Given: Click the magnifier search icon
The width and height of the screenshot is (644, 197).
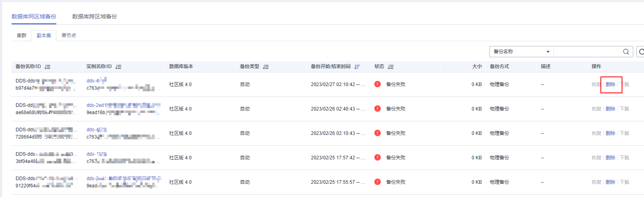Looking at the screenshot, I should click(626, 52).
